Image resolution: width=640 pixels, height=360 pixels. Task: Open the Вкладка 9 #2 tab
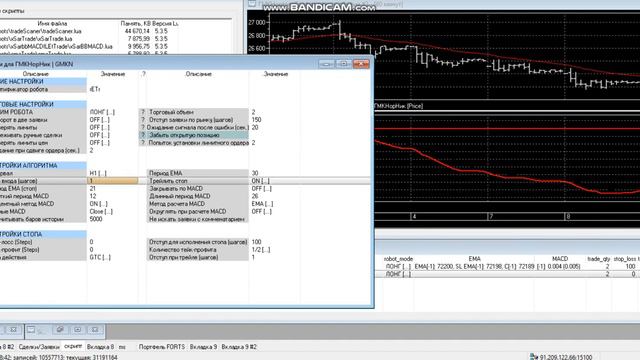[239, 347]
